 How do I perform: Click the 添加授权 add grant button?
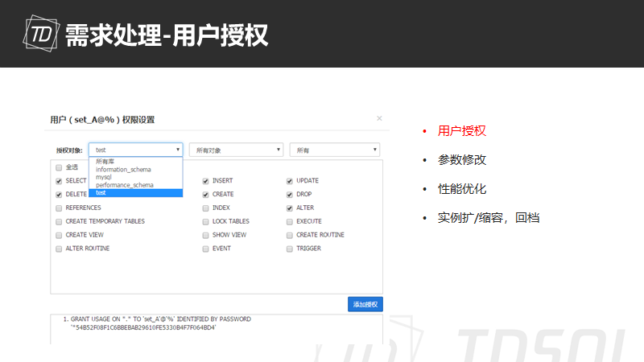tap(365, 304)
